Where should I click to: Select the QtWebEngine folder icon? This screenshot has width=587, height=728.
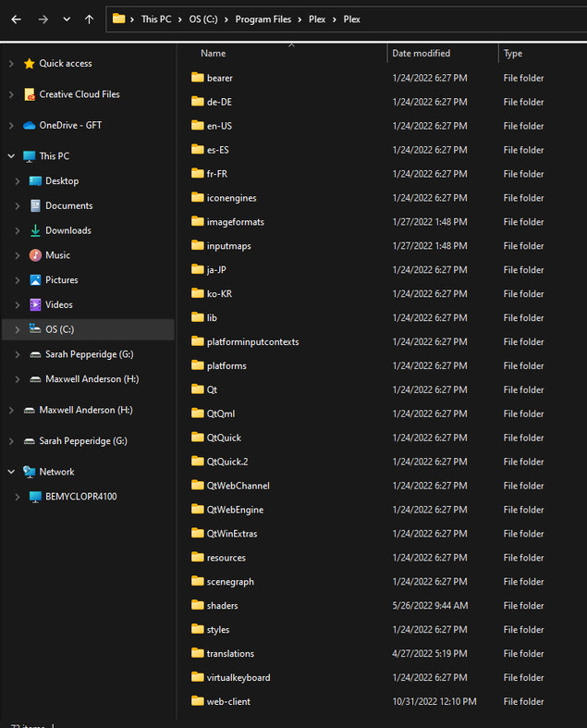coord(198,509)
